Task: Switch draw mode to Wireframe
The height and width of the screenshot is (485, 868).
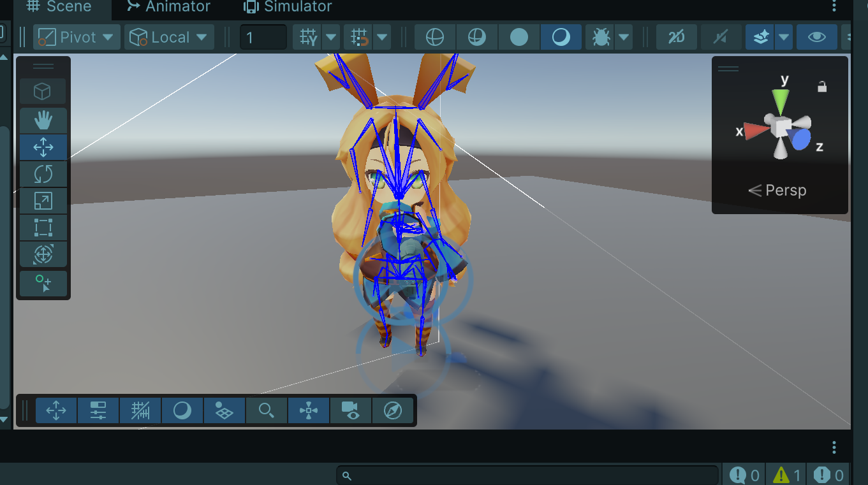Action: click(435, 38)
